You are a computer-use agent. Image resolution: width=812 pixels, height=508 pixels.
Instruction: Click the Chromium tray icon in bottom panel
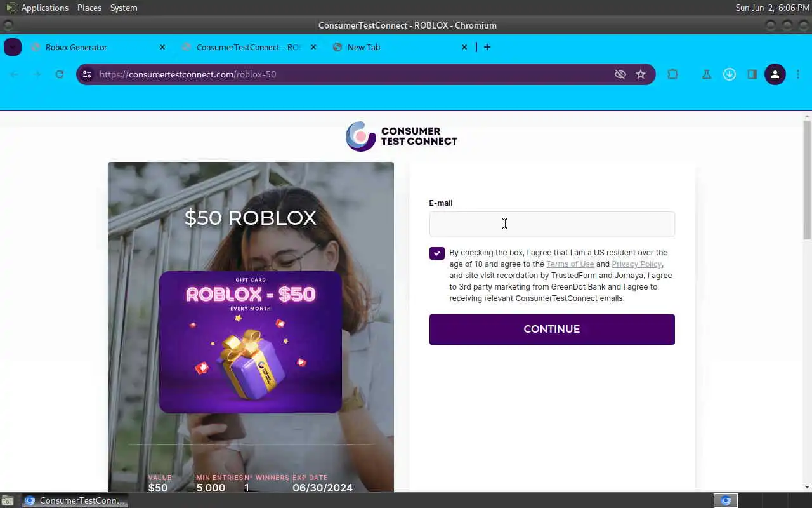pos(726,500)
